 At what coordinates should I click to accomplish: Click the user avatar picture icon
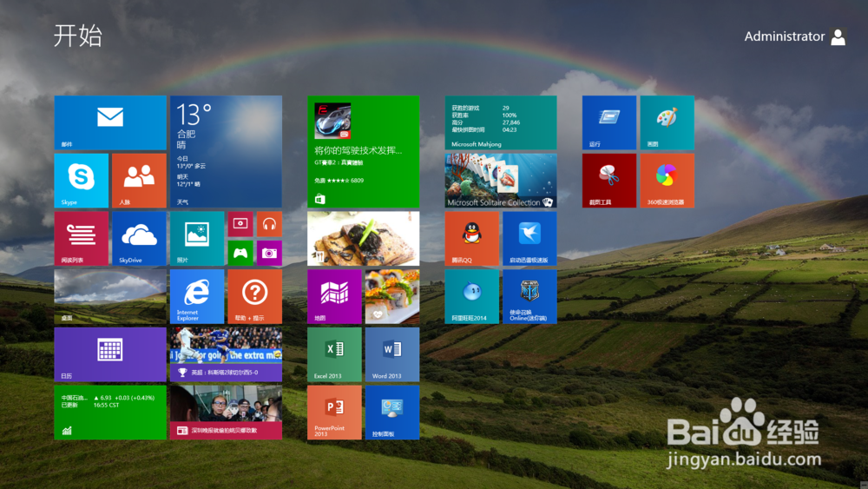tap(838, 37)
